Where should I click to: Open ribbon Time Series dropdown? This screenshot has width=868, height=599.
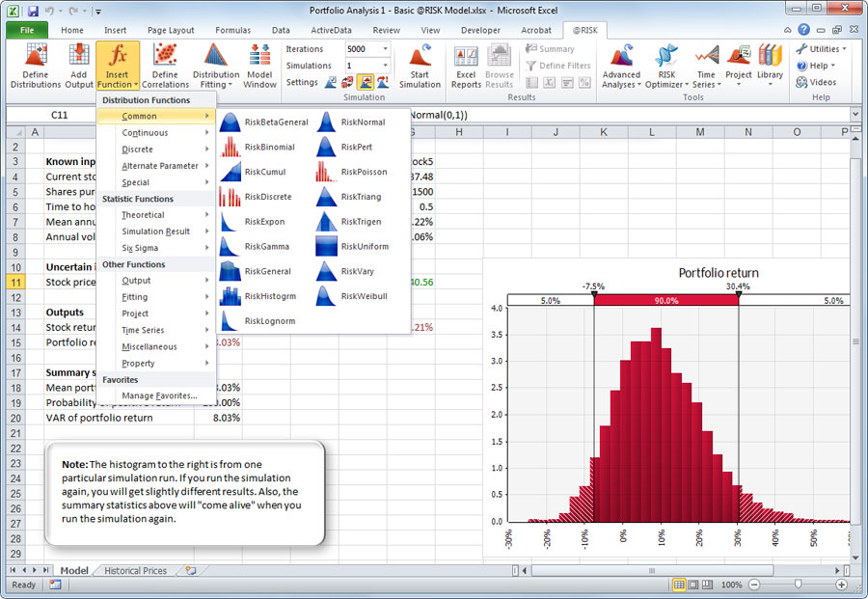[x=706, y=66]
